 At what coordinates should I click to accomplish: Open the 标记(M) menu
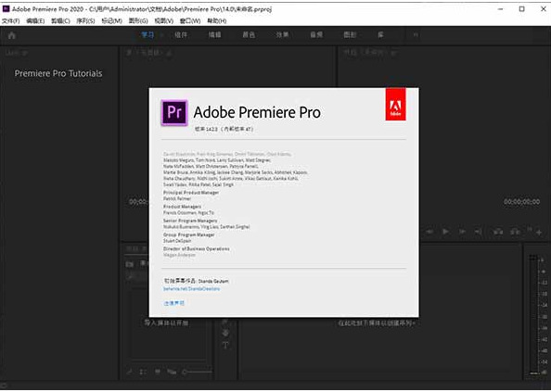click(x=111, y=21)
